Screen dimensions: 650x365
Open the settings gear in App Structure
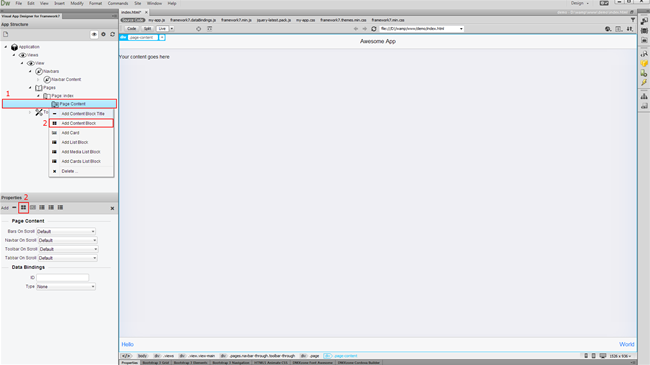[103, 34]
